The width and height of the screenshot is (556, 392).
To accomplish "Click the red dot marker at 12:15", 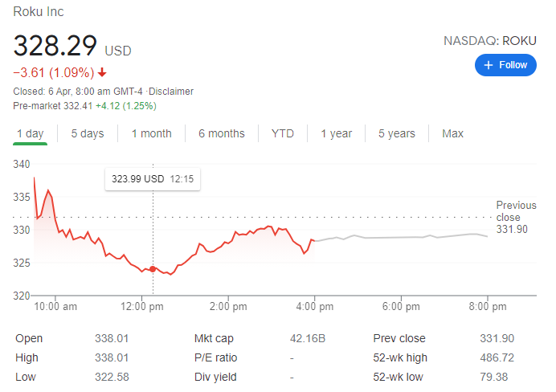I will 153,269.
